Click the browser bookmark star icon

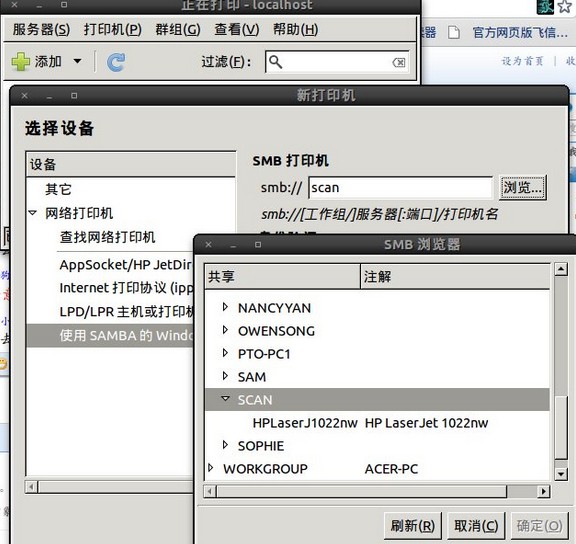click(565, 7)
